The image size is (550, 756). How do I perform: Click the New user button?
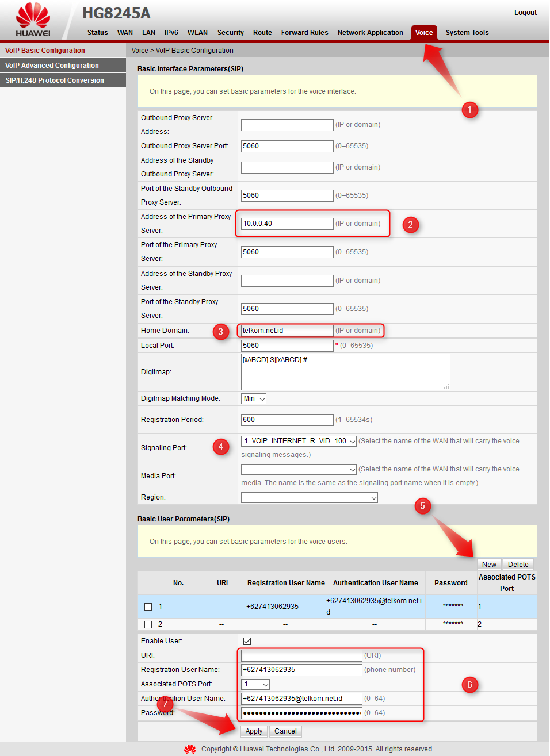[489, 565]
